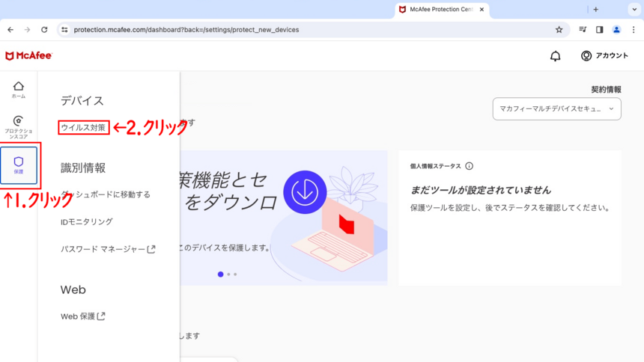Click ウイルス対策 under デバイス

[x=83, y=128]
